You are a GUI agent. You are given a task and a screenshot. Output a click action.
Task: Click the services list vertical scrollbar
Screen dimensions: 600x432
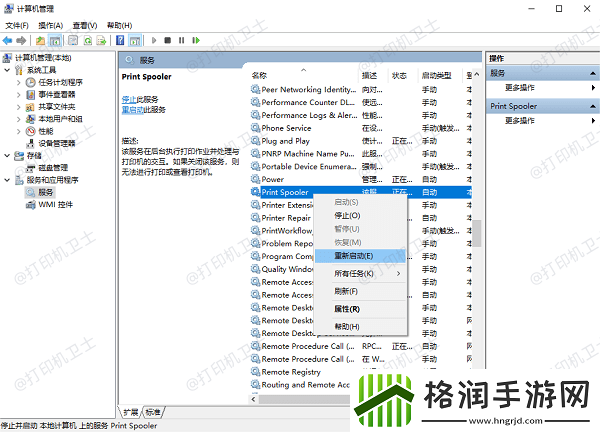(x=476, y=230)
